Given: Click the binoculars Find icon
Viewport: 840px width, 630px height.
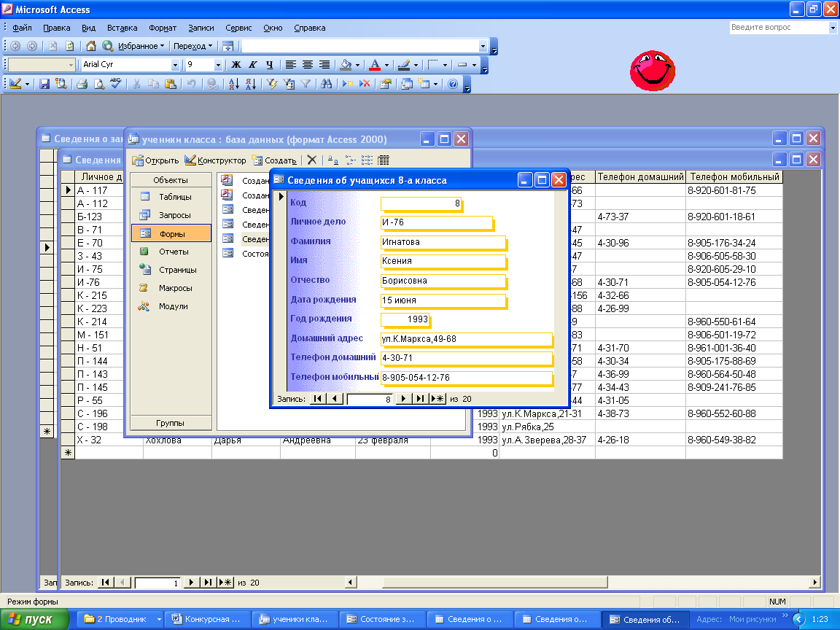Looking at the screenshot, I should 327,84.
